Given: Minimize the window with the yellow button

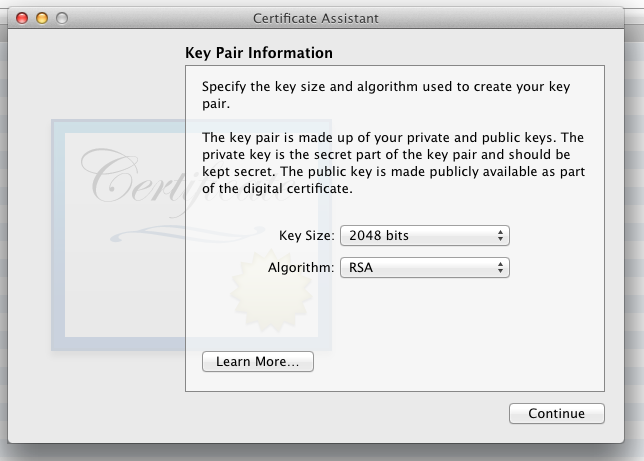Looking at the screenshot, I should [x=42, y=18].
